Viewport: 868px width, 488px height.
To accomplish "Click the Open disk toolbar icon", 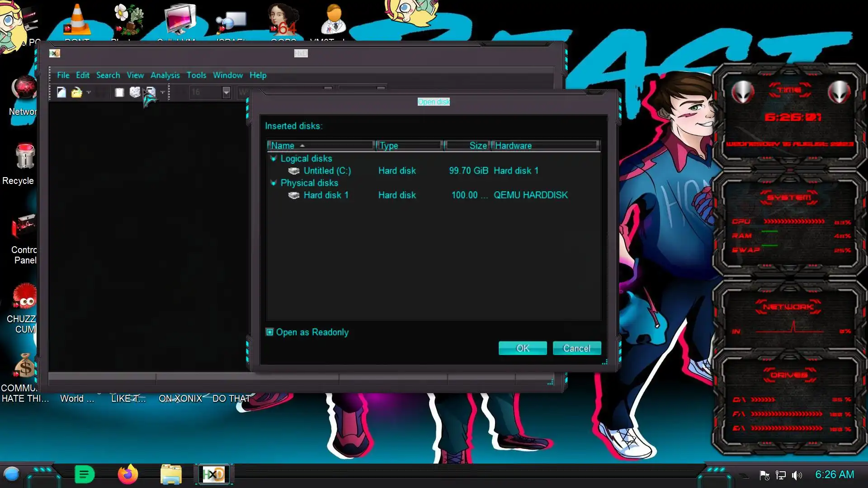I will click(x=135, y=92).
